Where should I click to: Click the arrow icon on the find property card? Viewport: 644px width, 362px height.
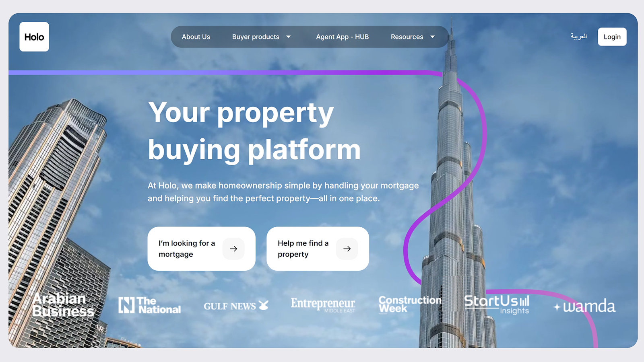pos(347,249)
